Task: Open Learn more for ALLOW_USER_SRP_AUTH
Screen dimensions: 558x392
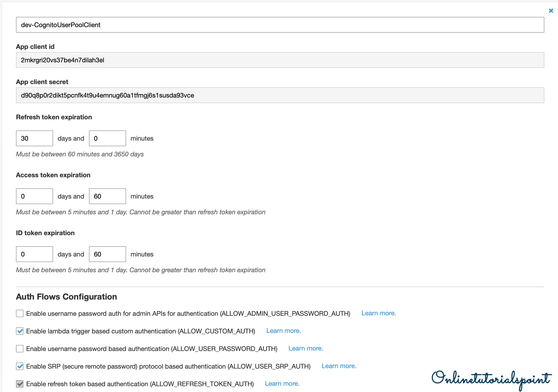Action: click(339, 366)
